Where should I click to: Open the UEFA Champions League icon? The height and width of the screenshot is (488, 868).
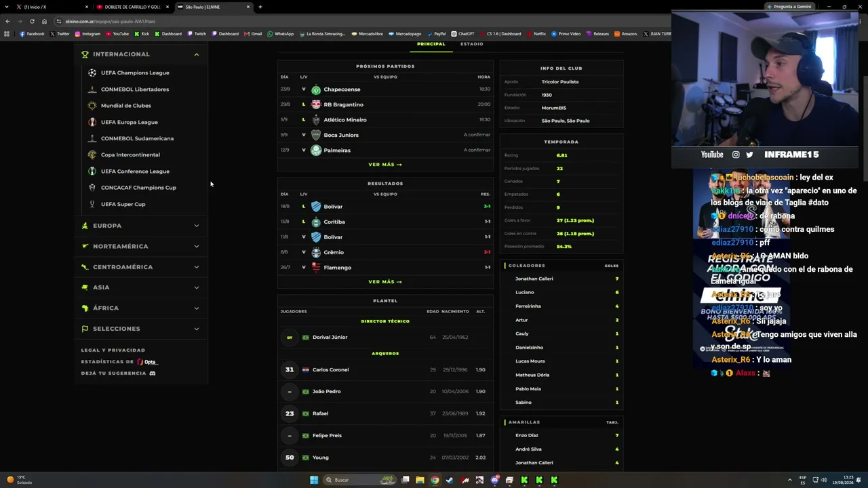coord(92,73)
